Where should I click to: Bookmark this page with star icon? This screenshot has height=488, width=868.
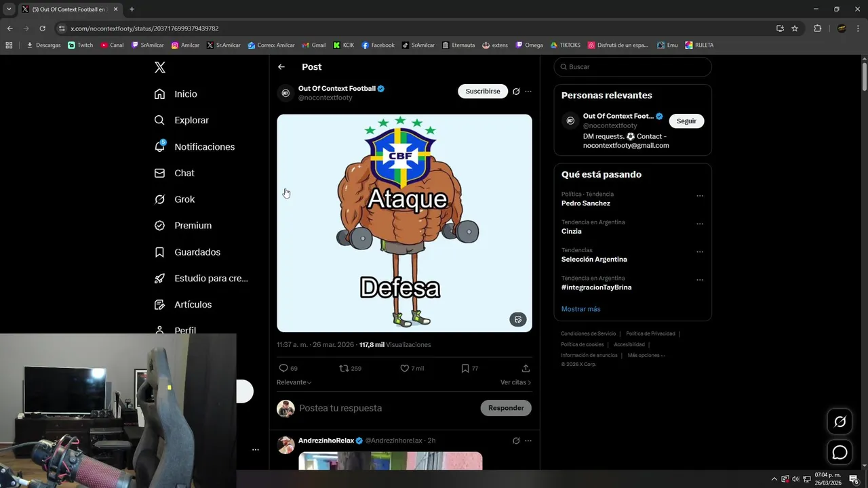tap(795, 28)
